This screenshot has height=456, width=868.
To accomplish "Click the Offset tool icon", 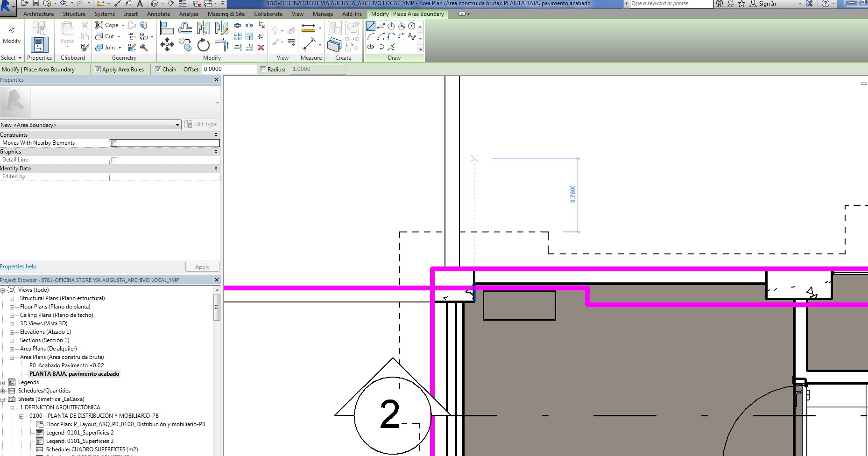I will pos(185,29).
